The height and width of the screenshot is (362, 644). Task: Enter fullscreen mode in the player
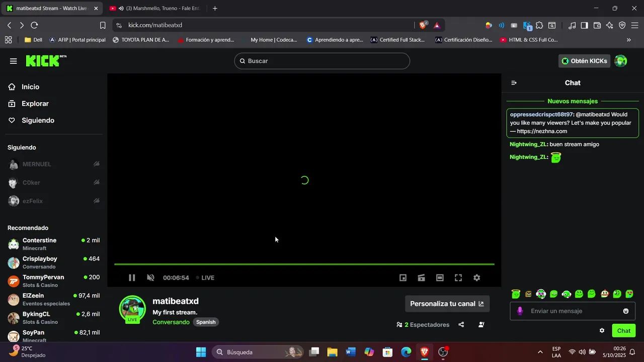coord(458,278)
